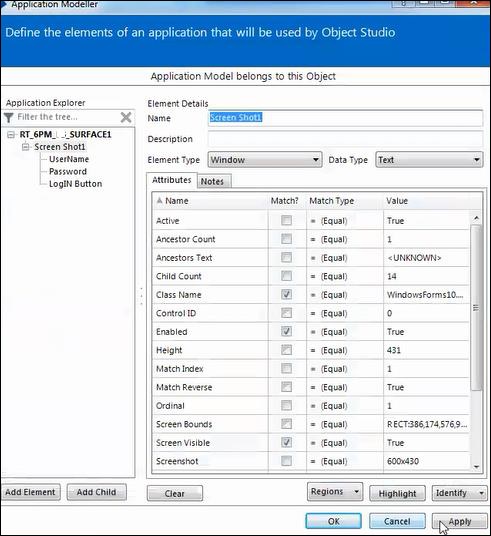Enable Match checkbox for Ancestor Count
The height and width of the screenshot is (536, 491).
(x=287, y=239)
